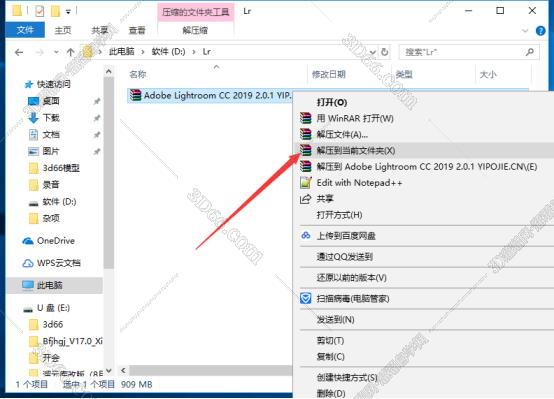The width and height of the screenshot is (554, 399).
Task: Select 解压到 Adobe Lightroom CC 2019 folder option
Action: (x=424, y=166)
